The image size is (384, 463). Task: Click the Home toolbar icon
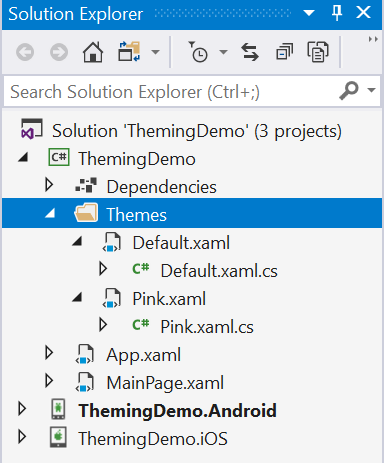93,52
